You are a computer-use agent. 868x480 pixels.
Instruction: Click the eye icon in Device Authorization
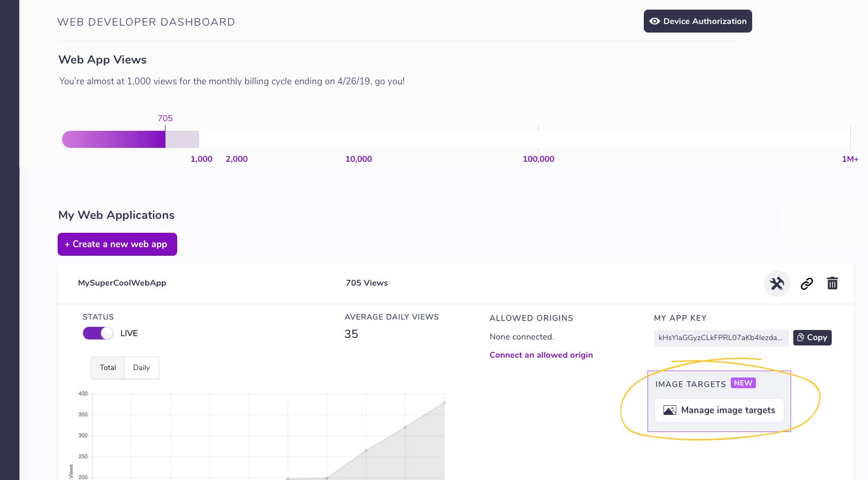point(654,21)
